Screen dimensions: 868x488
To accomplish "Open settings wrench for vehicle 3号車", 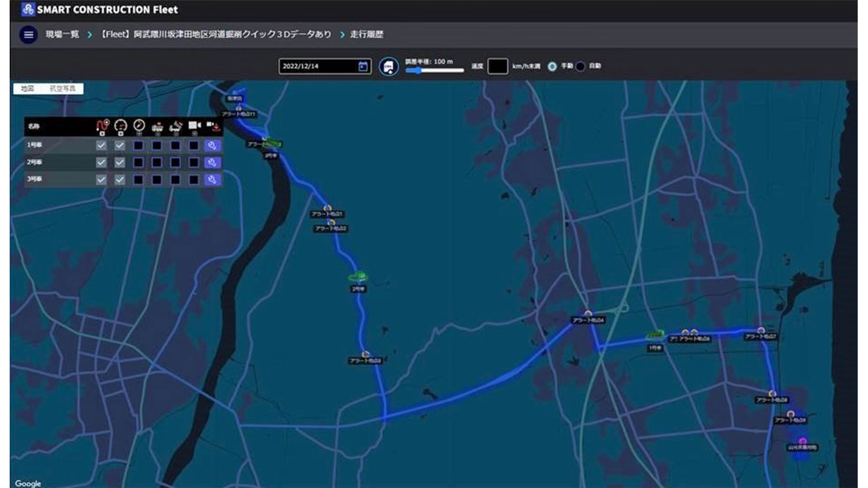I will coord(212,180).
